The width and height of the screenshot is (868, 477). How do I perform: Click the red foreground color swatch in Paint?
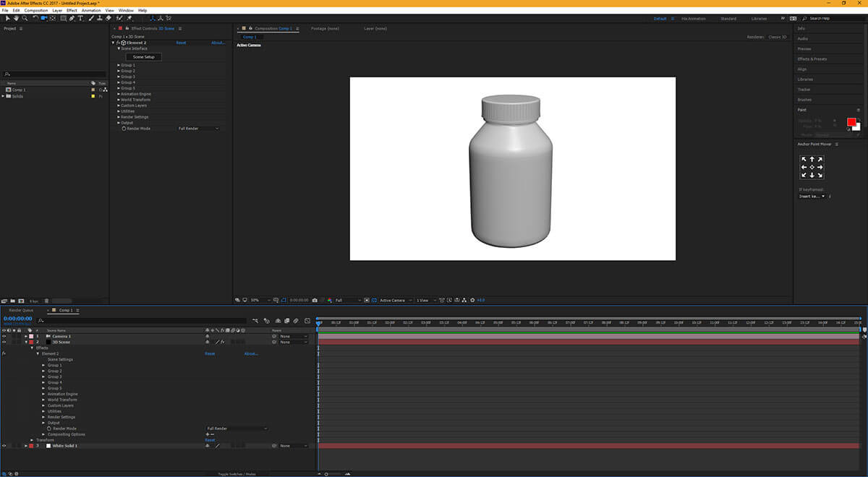[x=851, y=122]
